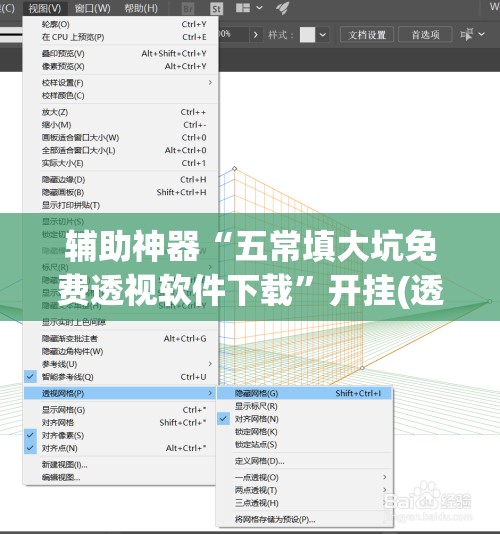Click the right vanishing point handle

[490, 301]
